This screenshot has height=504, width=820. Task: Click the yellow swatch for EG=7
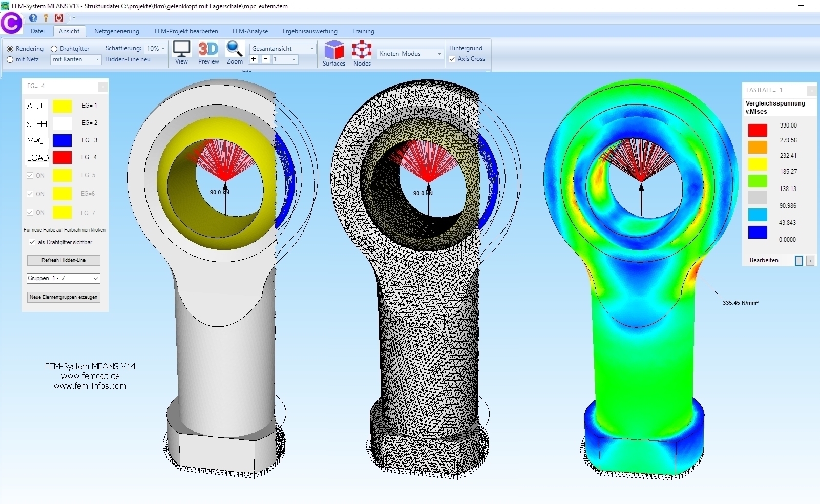pos(62,212)
